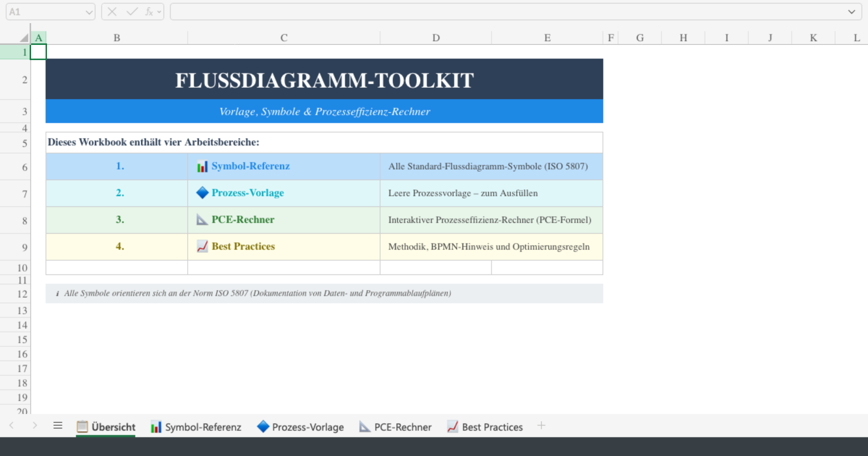Click the ruler icon on the PCE-Rechner tab
Screen dimensions: 868x456
364,426
